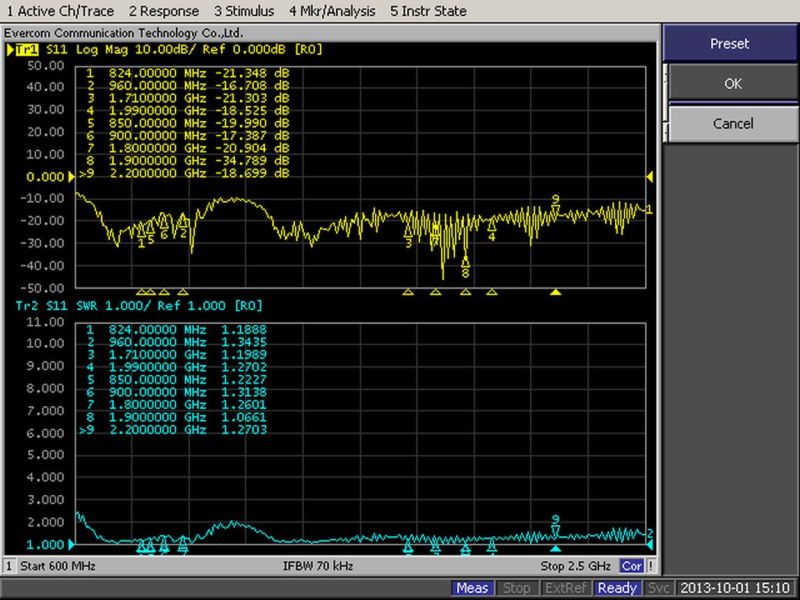The image size is (800, 600).
Task: Click the Stop status indicator
Action: 516,588
